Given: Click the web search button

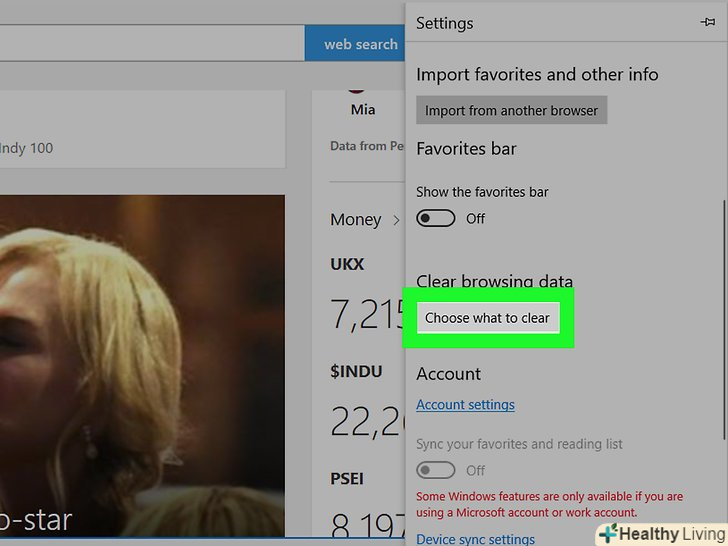Looking at the screenshot, I should 355,44.
